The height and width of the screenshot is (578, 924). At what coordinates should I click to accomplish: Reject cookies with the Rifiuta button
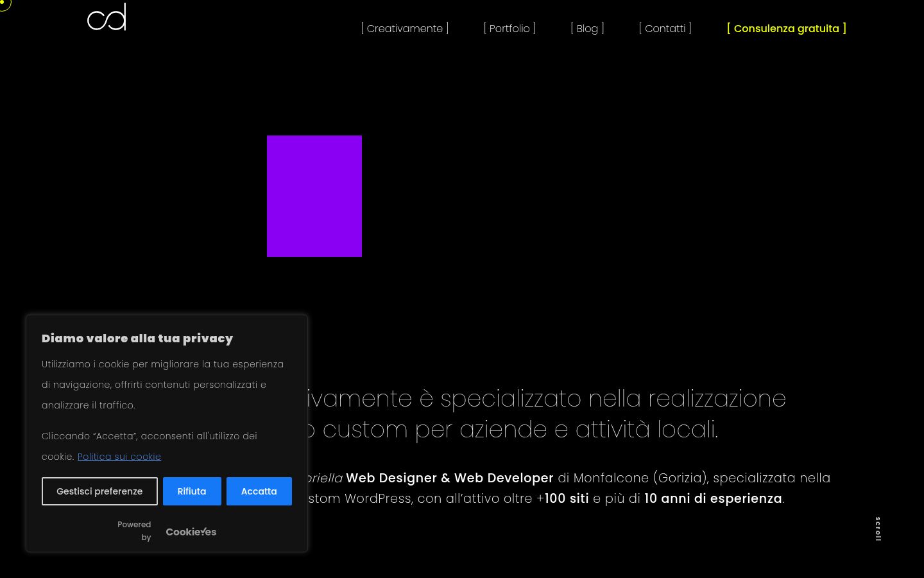(192, 491)
